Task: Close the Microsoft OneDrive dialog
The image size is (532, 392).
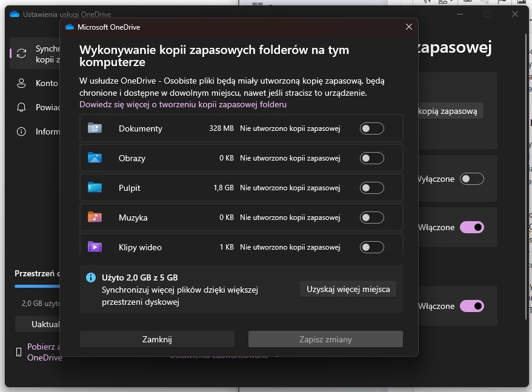Action: tap(409, 27)
